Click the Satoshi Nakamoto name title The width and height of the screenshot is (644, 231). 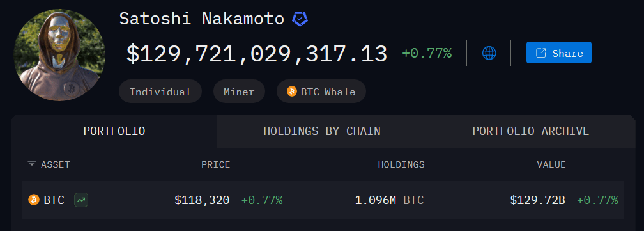pos(202,19)
